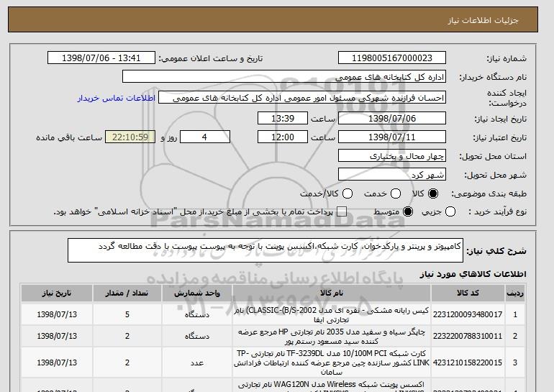Click quantity 2 in the network card row
This screenshot has width=554, height=392.
(127, 363)
